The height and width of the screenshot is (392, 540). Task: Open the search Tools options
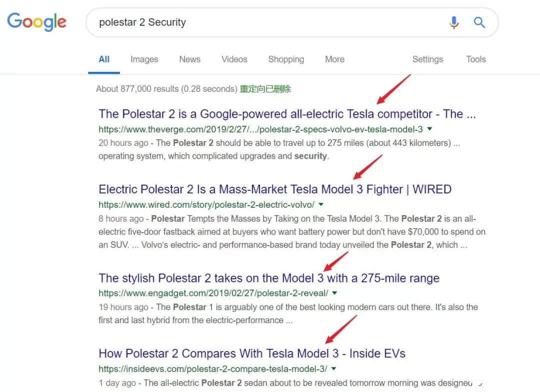tap(476, 59)
